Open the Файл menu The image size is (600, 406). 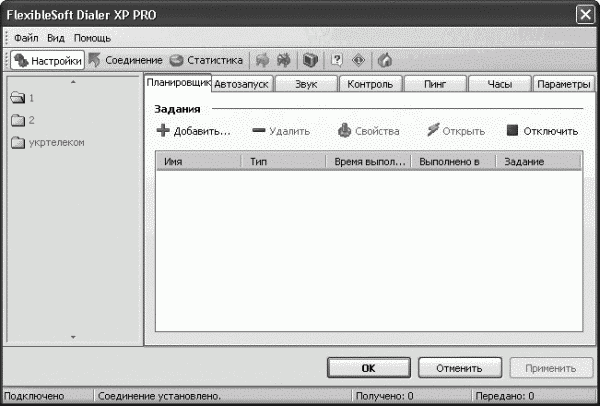[x=26, y=37]
